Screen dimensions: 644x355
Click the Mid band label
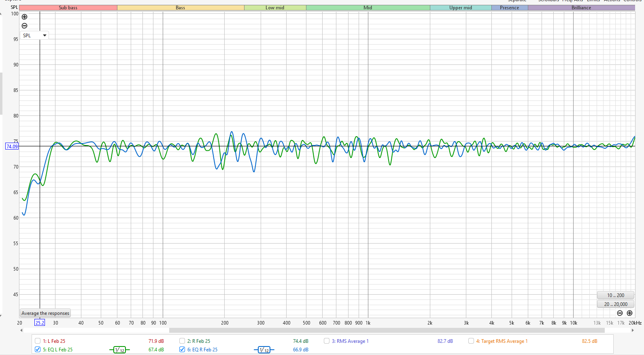coord(368,8)
